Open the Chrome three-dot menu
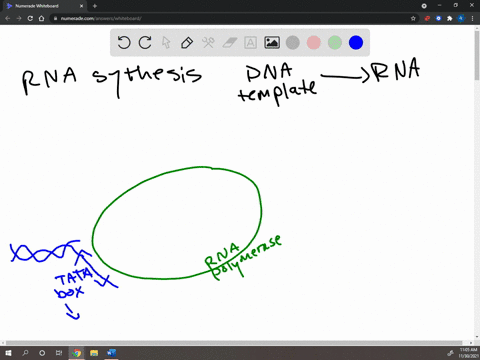The height and width of the screenshot is (360, 480). pos(473,18)
